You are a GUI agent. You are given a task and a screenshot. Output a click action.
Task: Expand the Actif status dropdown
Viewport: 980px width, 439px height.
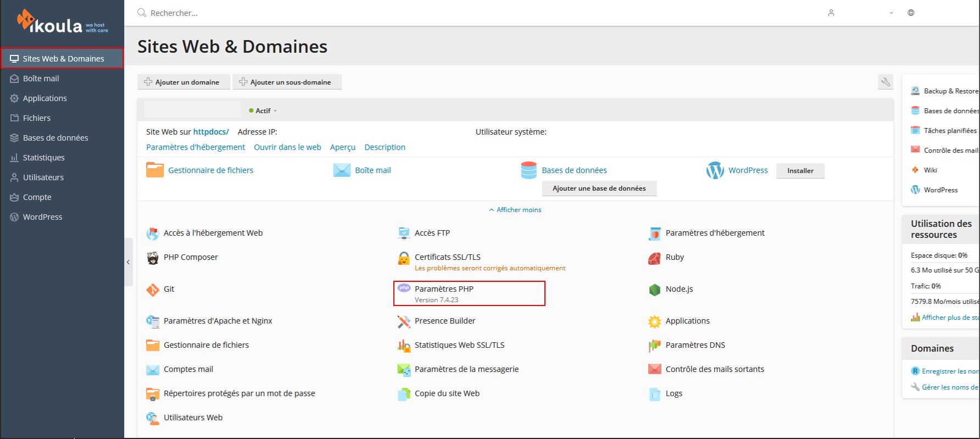(263, 110)
